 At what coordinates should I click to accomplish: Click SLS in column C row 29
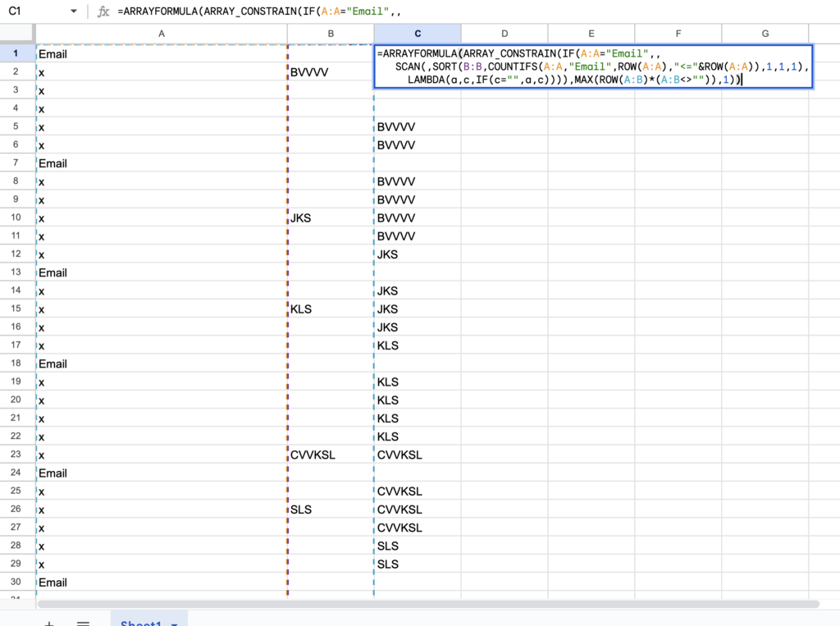418,564
